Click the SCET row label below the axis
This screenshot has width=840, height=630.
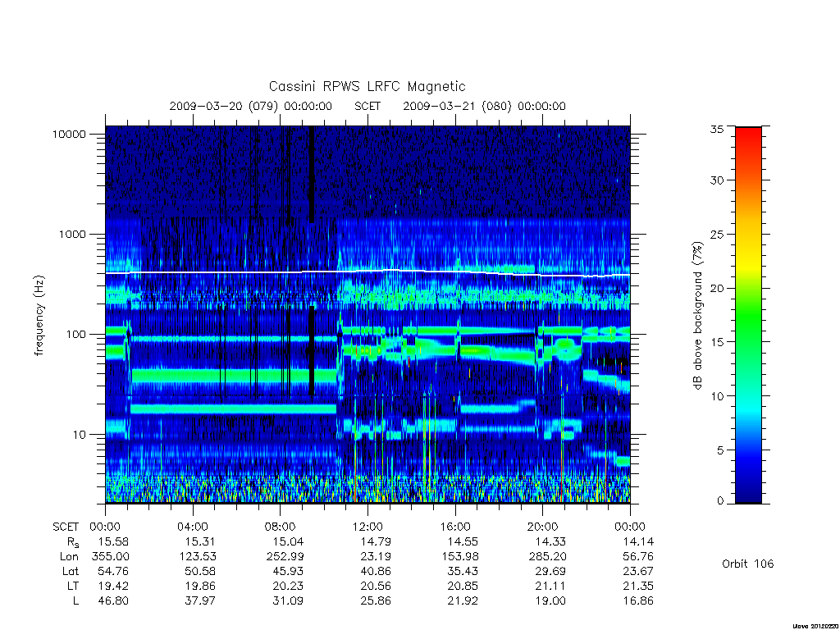pyautogui.click(x=66, y=527)
